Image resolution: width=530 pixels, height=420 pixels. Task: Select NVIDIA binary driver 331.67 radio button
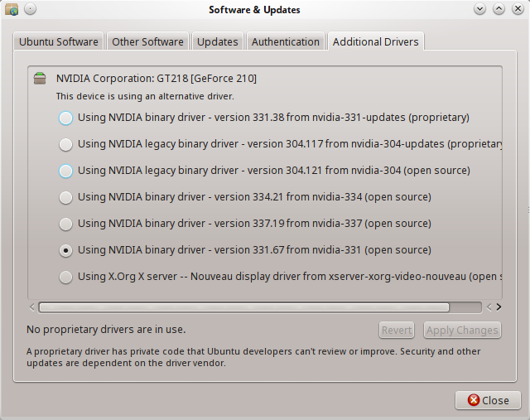[x=65, y=250]
